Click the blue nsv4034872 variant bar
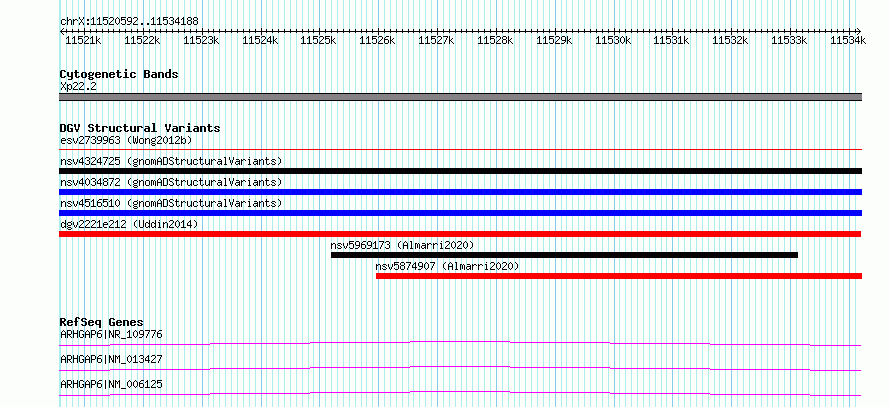 (x=461, y=192)
